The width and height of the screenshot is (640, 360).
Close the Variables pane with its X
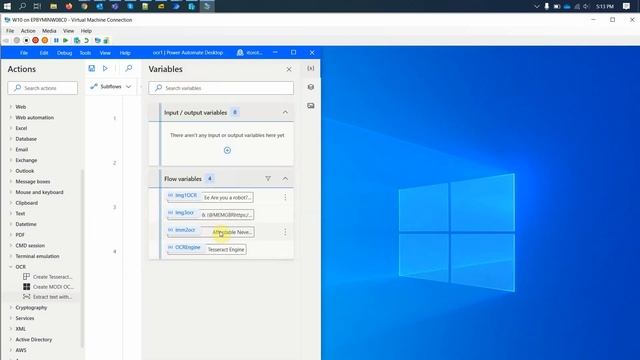(x=289, y=69)
